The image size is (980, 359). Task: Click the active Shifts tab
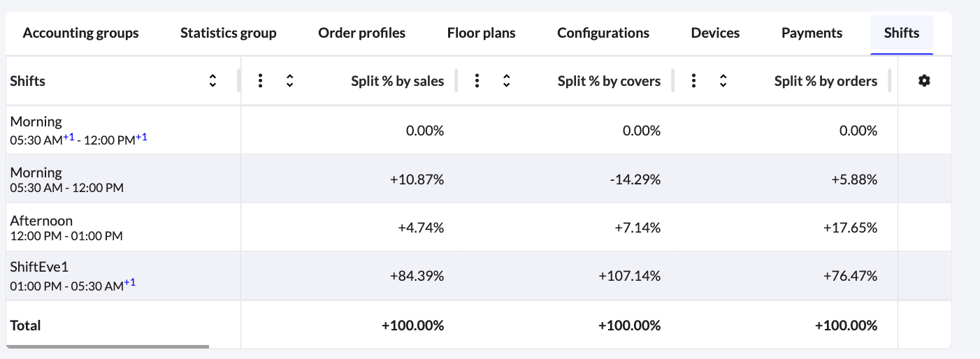coord(901,33)
